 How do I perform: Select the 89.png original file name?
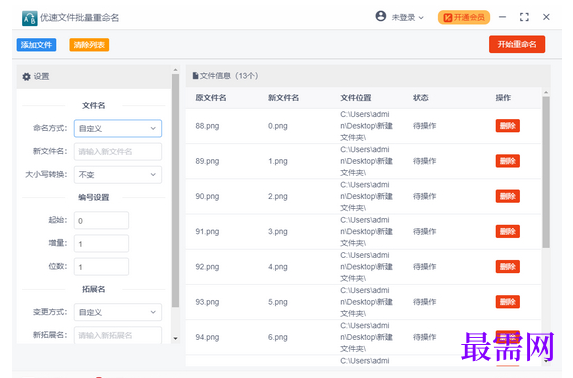coord(207,161)
